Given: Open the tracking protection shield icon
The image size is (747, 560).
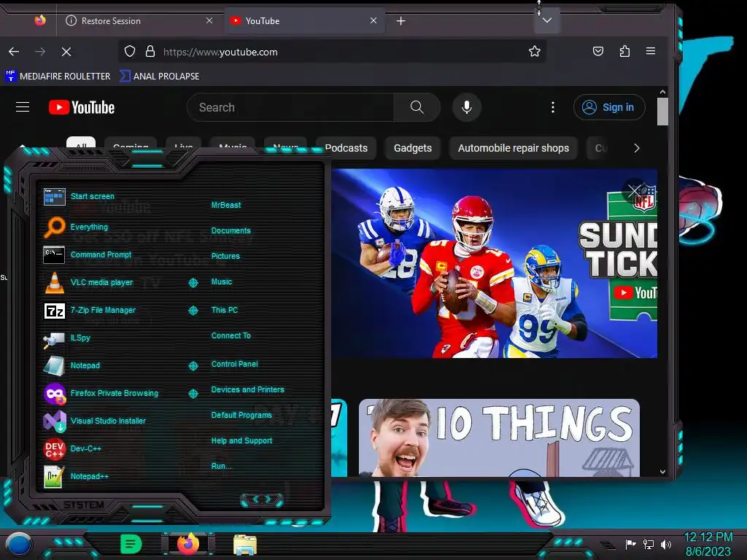Looking at the screenshot, I should [x=130, y=52].
